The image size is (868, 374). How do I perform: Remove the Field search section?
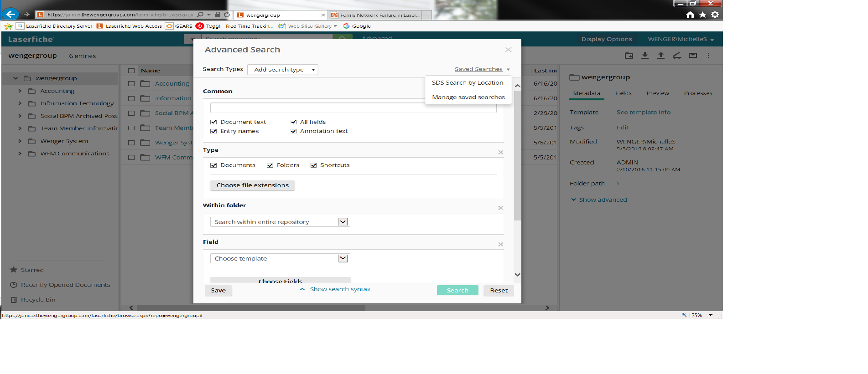point(500,244)
